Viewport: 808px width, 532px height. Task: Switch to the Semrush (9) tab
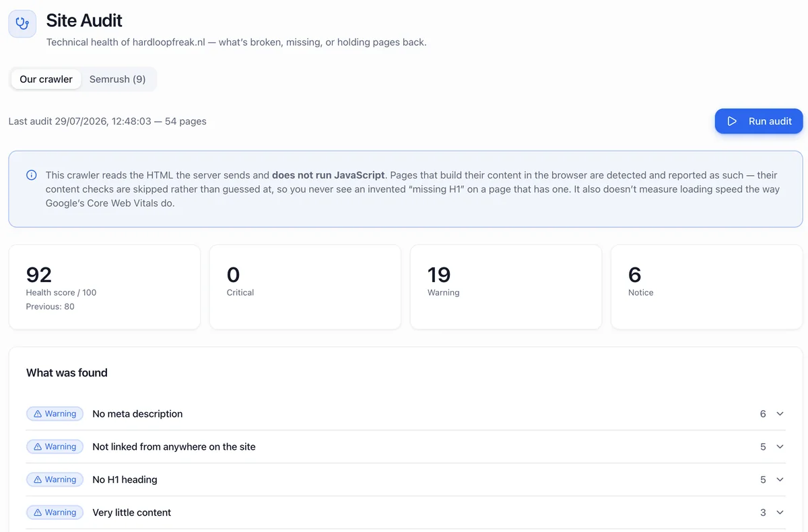(x=118, y=79)
